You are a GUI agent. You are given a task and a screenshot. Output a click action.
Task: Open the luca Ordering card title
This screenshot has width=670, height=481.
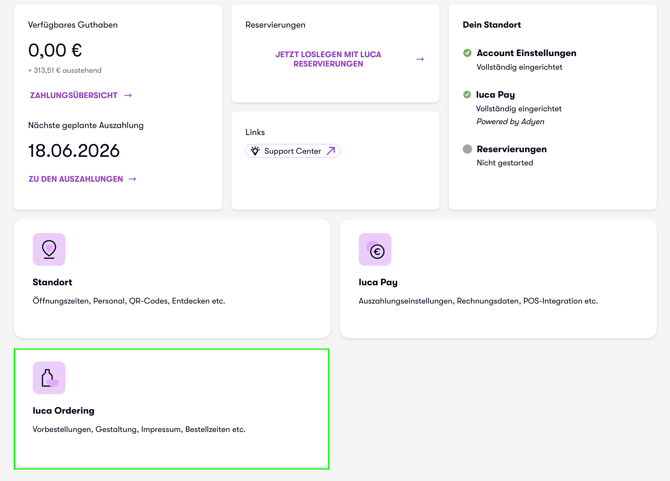point(63,411)
